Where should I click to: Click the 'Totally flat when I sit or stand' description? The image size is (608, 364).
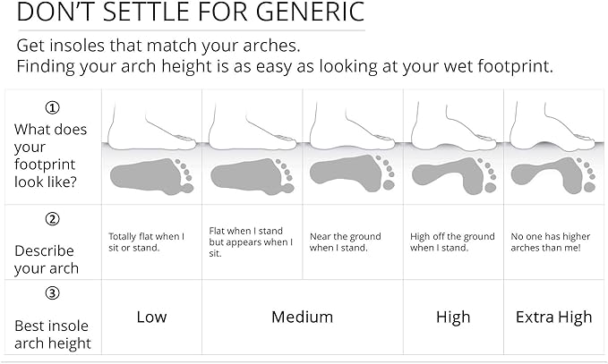pos(146,242)
